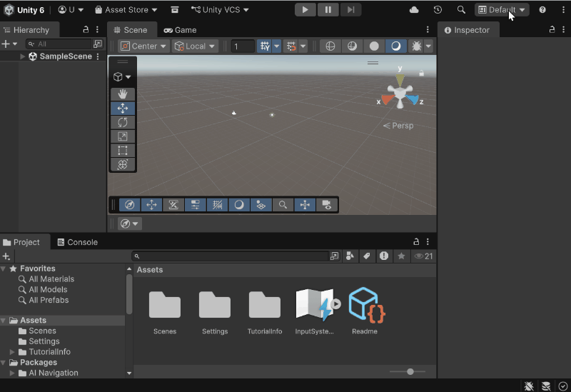Expand the SampleScene hierarchy row
Image resolution: width=571 pixels, height=392 pixels.
click(23, 56)
